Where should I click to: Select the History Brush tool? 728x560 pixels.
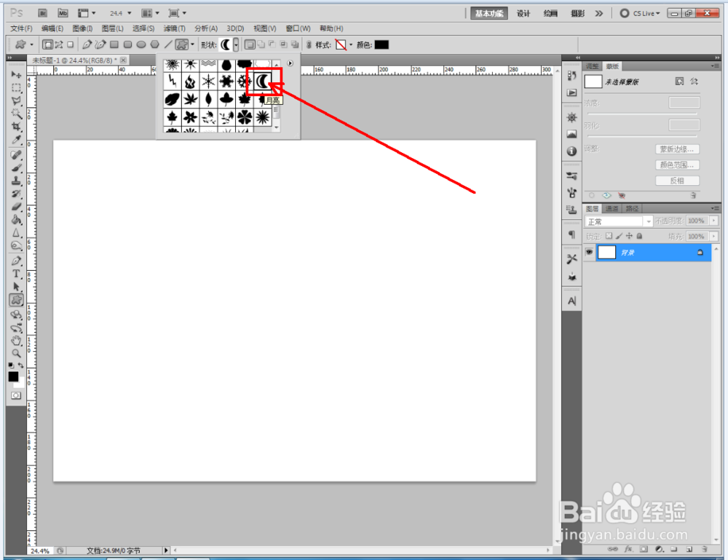[x=16, y=194]
